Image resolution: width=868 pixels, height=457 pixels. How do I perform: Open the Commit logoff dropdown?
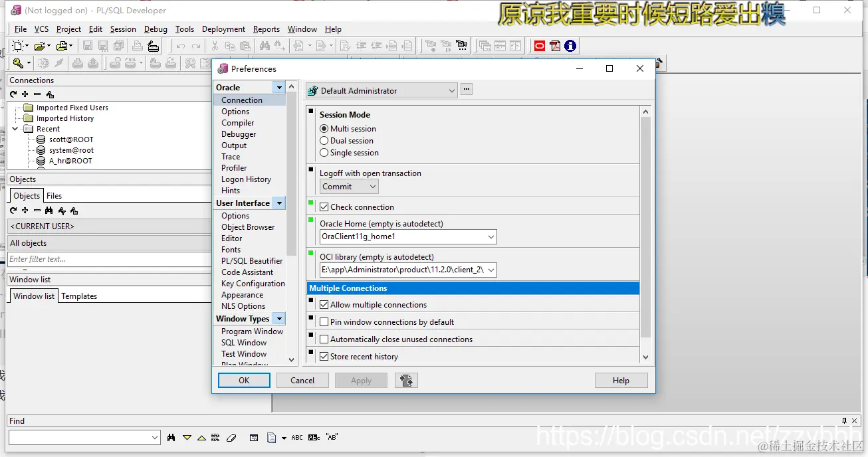(x=372, y=187)
